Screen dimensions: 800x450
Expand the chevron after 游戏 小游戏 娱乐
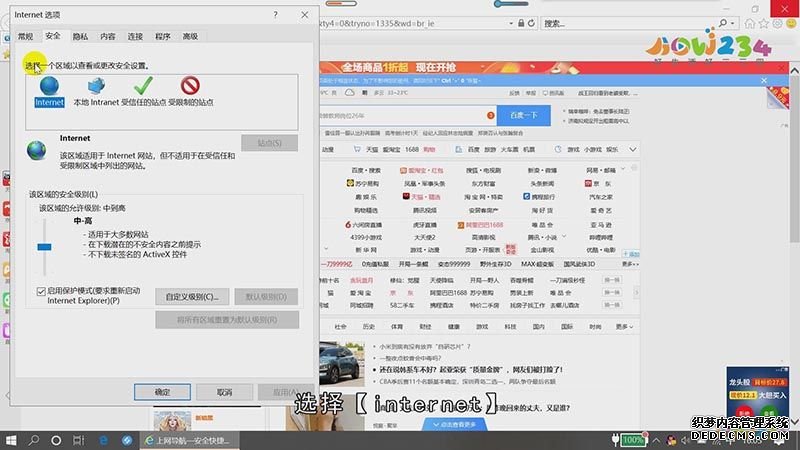(x=633, y=149)
